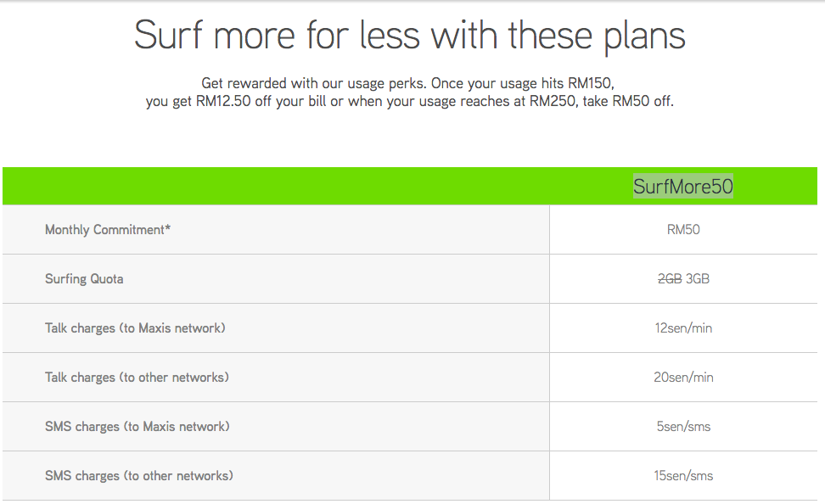The height and width of the screenshot is (504, 825).
Task: Select the Surfing Quota row label
Action: pos(84,279)
